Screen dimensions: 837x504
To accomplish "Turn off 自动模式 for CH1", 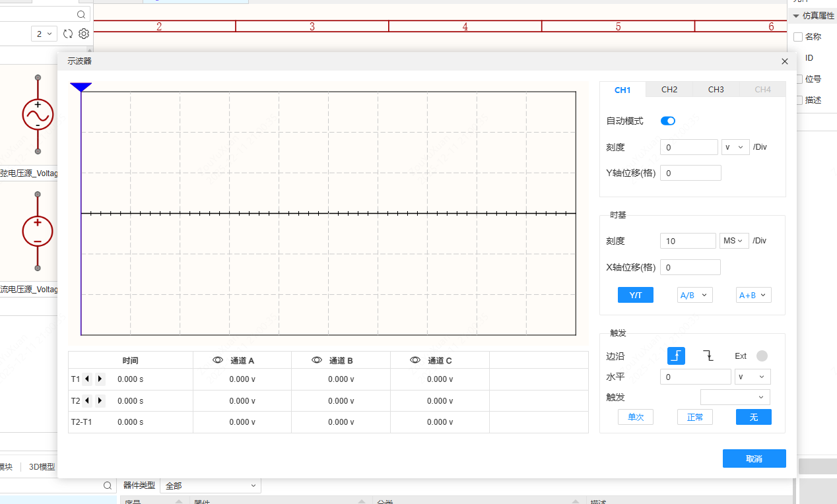I will [x=667, y=121].
